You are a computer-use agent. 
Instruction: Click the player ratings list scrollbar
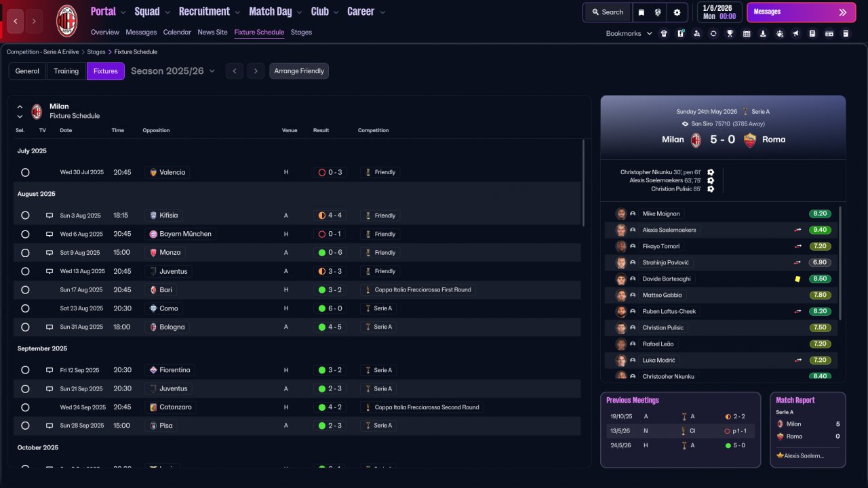[x=840, y=263]
